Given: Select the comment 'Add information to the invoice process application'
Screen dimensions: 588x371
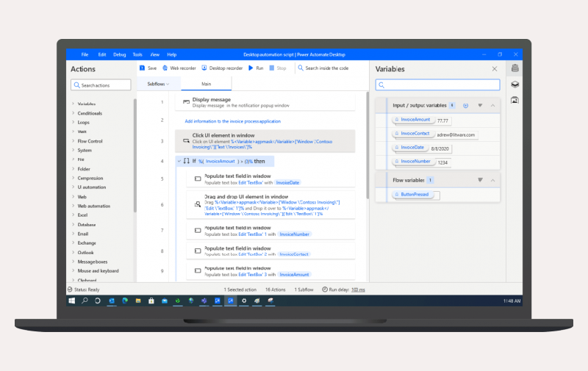Looking at the screenshot, I should pos(232,121).
